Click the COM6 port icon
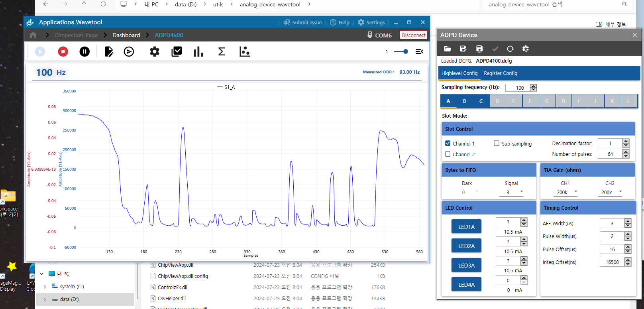Image resolution: width=644 pixels, height=309 pixels. pos(370,35)
